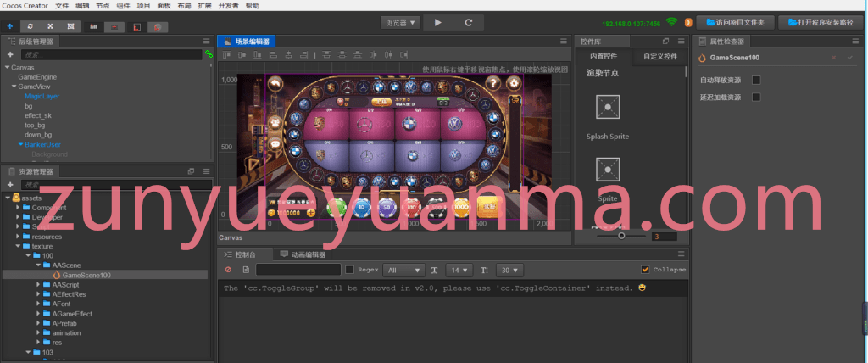Click the asset manager add plus icon
Screen dimensions: 868x363
pos(10,185)
